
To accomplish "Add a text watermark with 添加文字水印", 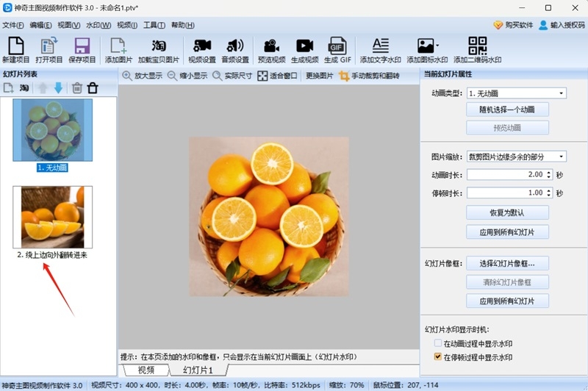I will tap(380, 49).
